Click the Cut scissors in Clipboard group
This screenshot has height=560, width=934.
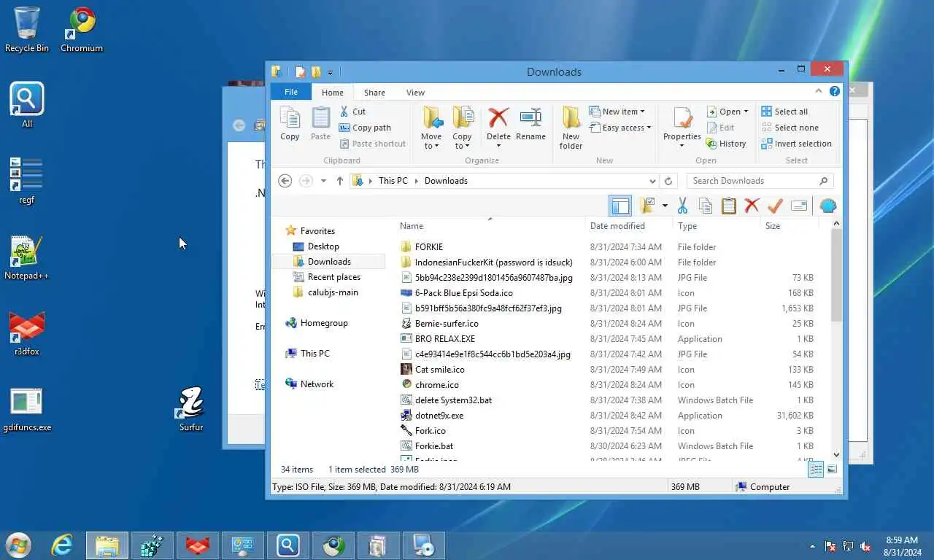coord(344,112)
